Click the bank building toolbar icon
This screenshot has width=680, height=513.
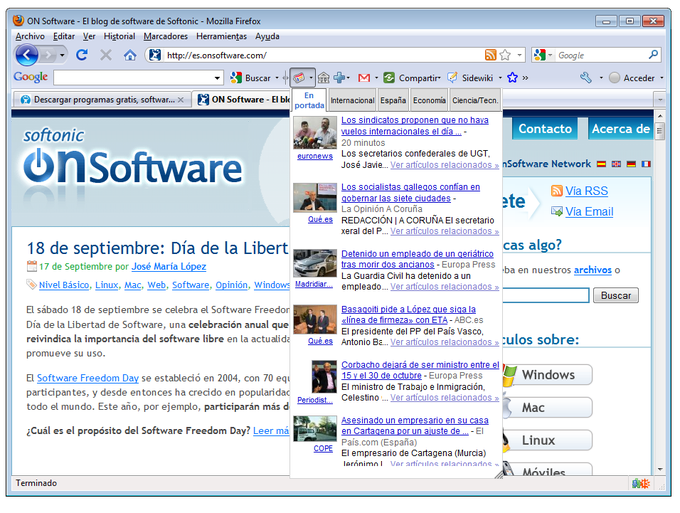[324, 78]
